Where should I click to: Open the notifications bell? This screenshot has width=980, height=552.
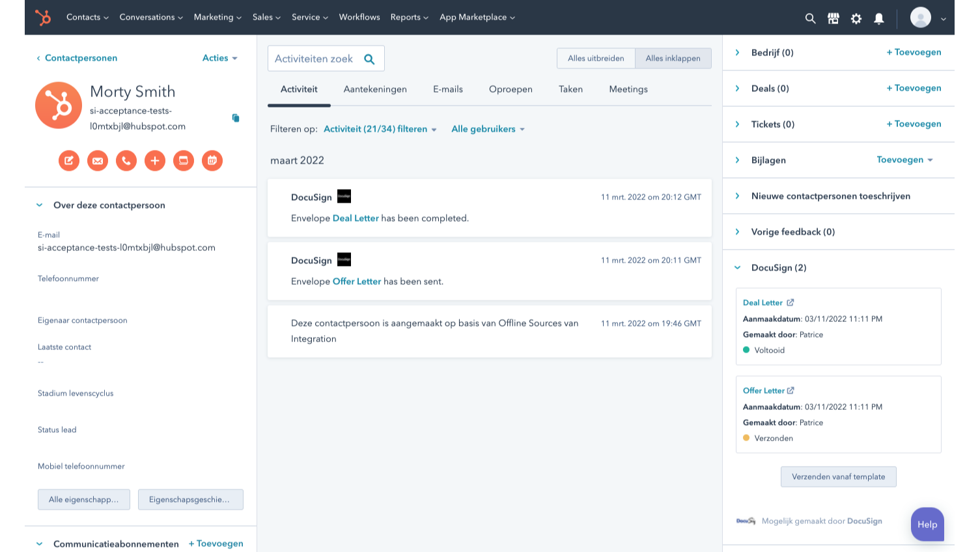click(879, 18)
